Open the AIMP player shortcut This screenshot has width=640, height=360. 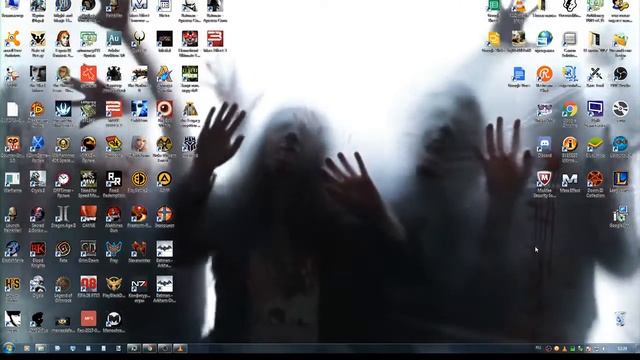click(164, 179)
